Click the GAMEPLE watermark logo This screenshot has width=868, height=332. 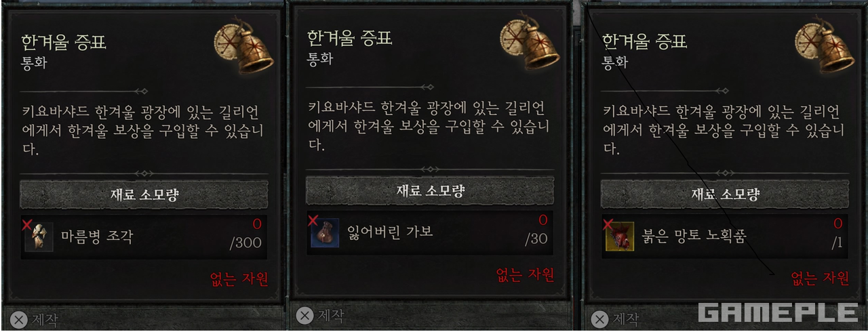pos(778,312)
